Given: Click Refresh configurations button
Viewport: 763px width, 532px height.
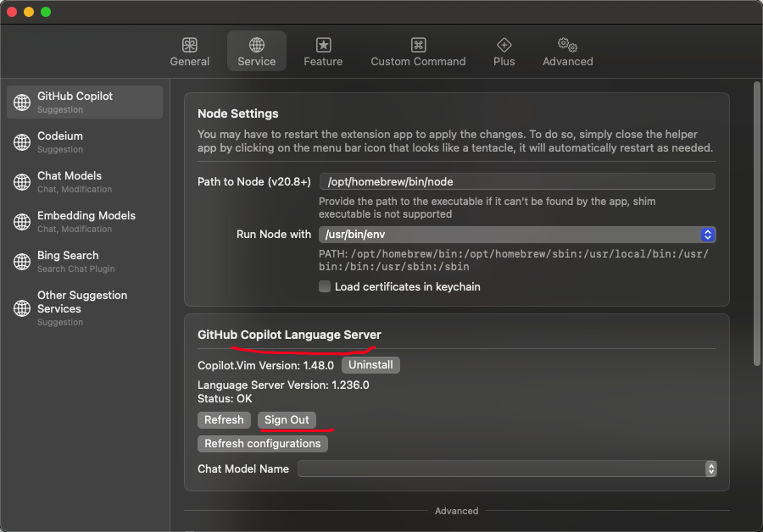Looking at the screenshot, I should coord(262,444).
